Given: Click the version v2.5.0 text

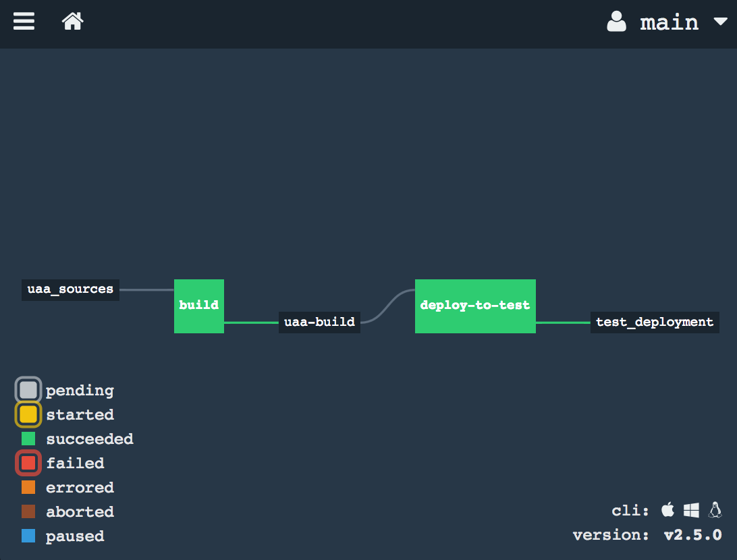Looking at the screenshot, I should (x=692, y=534).
